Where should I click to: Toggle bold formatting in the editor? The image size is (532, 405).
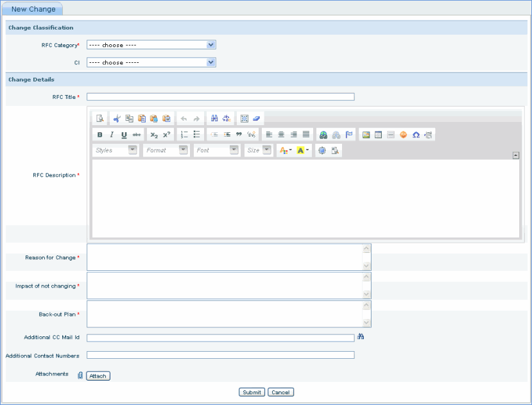[99, 135]
